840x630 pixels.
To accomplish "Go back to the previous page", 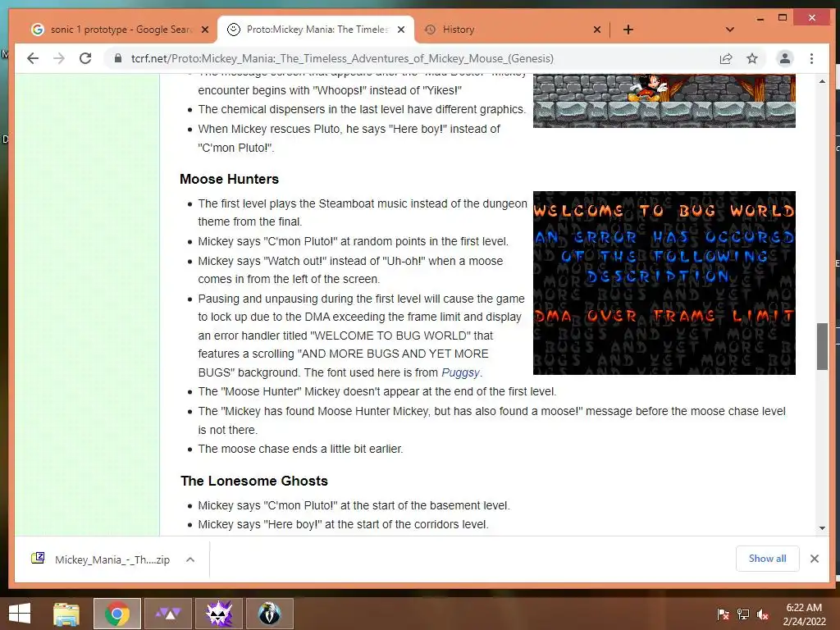I will tap(33, 58).
